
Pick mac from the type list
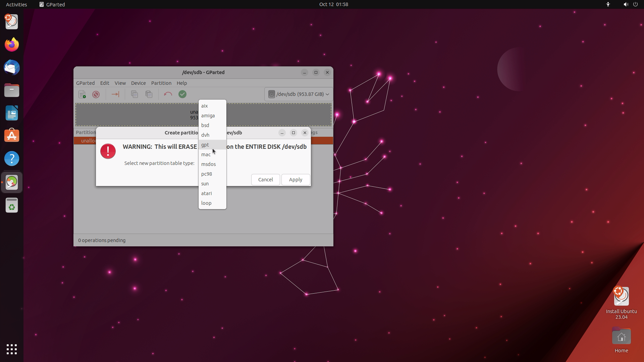[x=212, y=155]
